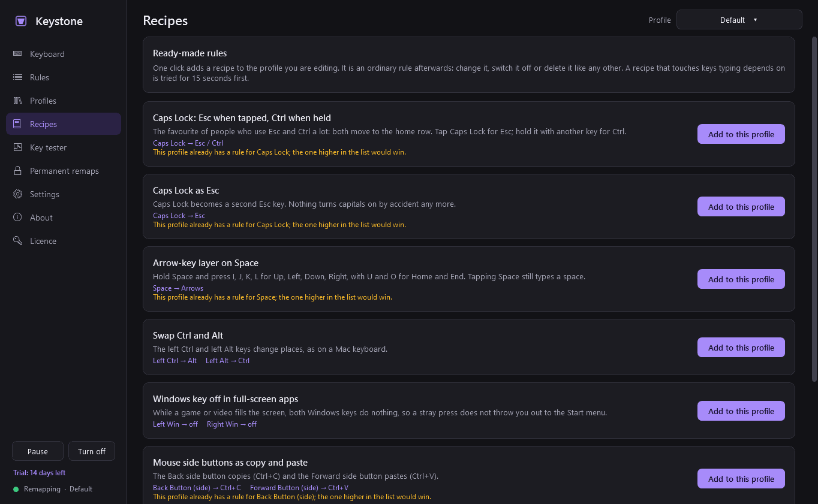Viewport: 818px width, 504px height.
Task: Click the Keystone logo icon
Action: [x=21, y=22]
